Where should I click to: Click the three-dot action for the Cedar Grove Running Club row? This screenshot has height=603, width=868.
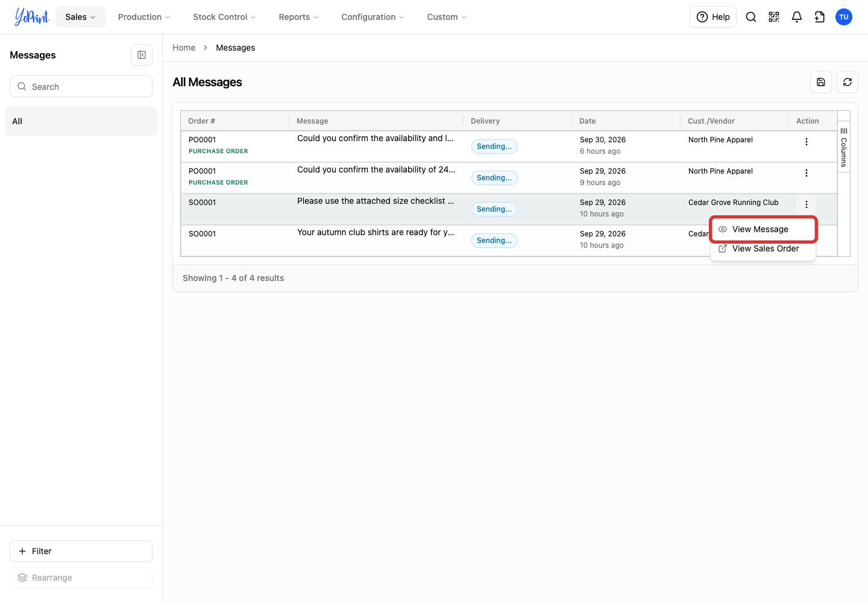[x=807, y=204]
